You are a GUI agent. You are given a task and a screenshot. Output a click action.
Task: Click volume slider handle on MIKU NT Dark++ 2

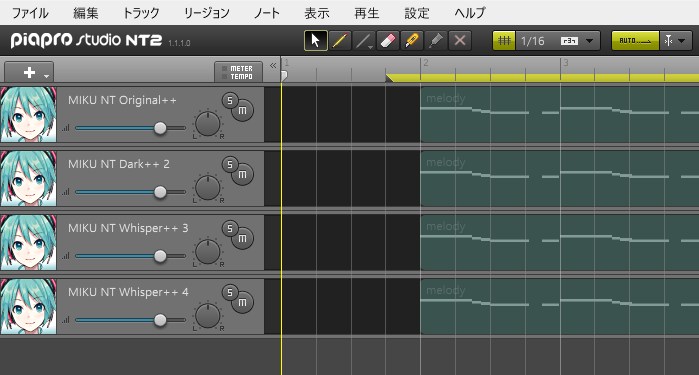pyautogui.click(x=160, y=192)
